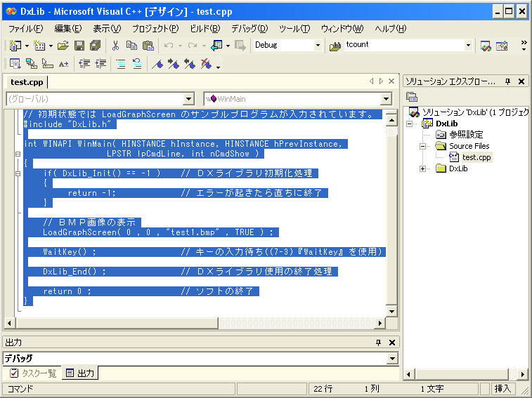This screenshot has width=532, height=398.
Task: Clear all bookmarks icon
Action: pyautogui.click(x=206, y=64)
